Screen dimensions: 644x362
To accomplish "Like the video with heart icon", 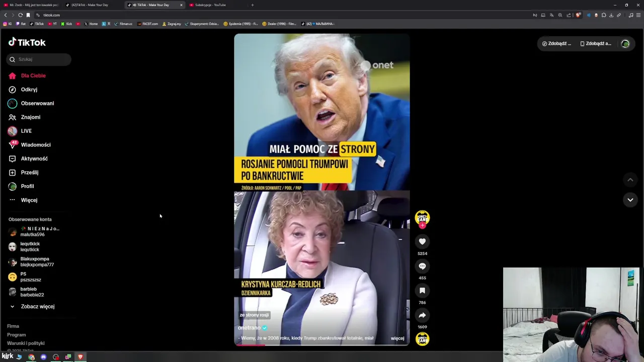I will point(422,241).
